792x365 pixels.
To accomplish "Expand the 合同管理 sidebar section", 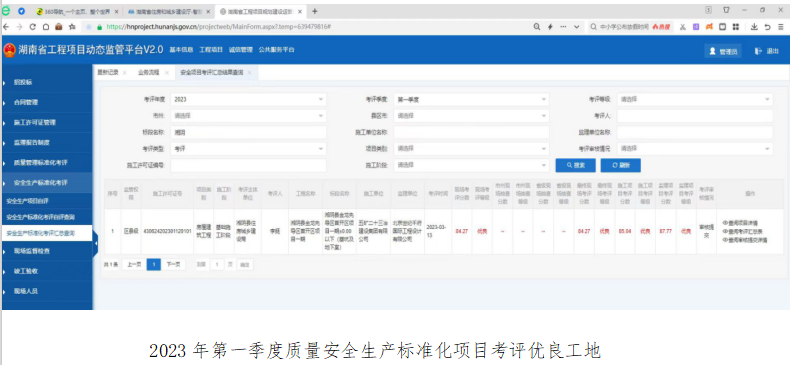I will point(47,102).
